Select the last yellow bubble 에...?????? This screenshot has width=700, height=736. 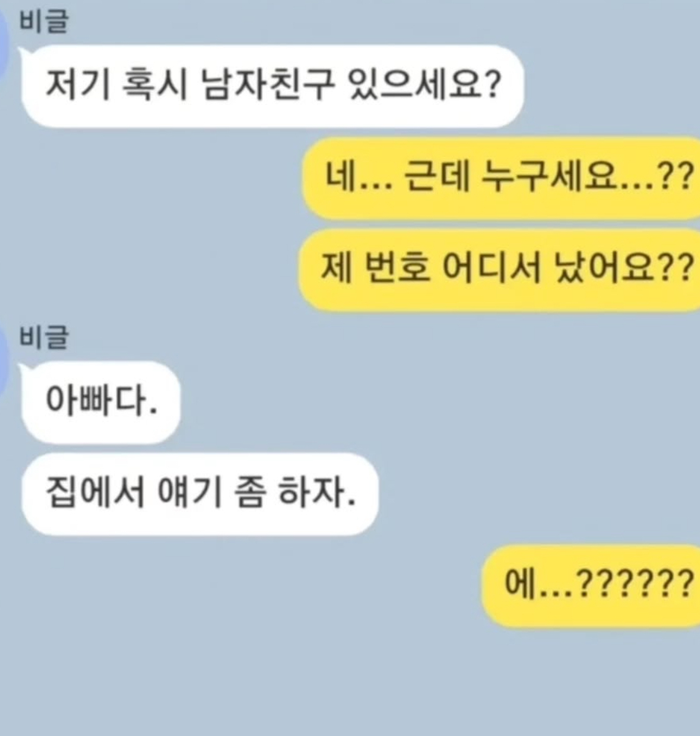pos(592,585)
